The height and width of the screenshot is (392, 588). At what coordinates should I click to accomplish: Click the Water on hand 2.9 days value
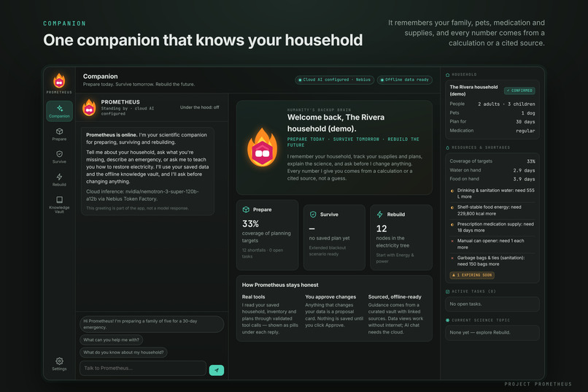pos(524,170)
